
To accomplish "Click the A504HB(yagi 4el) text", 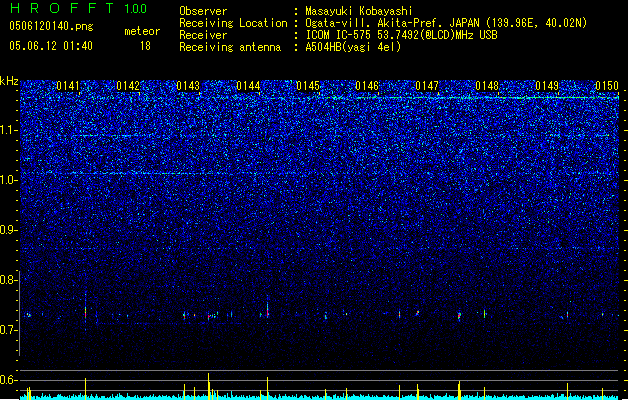I will pos(353,47).
